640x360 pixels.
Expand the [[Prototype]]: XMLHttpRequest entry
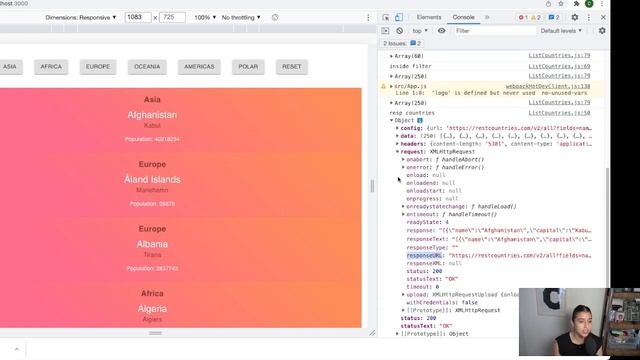tap(403, 310)
